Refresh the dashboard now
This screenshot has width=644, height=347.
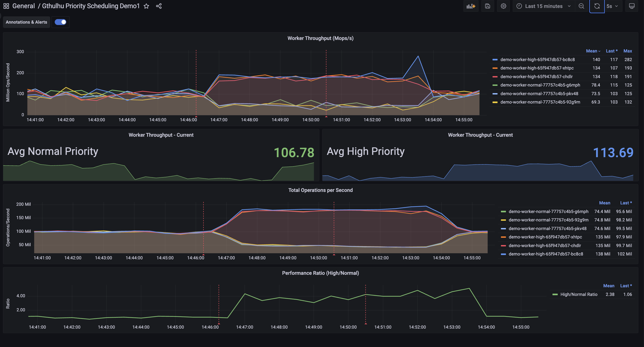coord(597,6)
